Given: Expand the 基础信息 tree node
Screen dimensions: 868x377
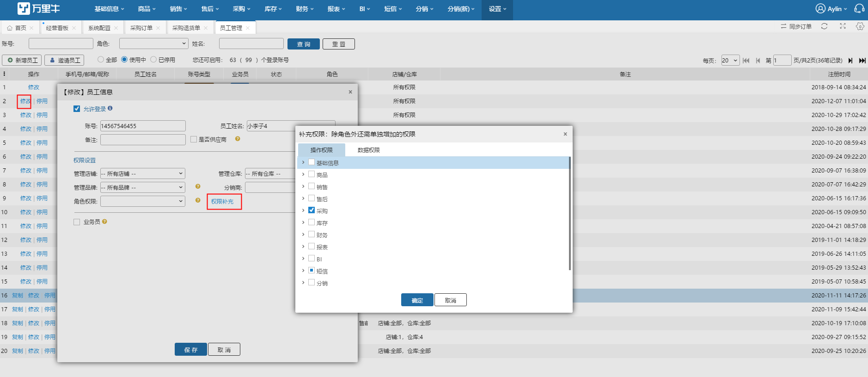Looking at the screenshot, I should tap(303, 162).
